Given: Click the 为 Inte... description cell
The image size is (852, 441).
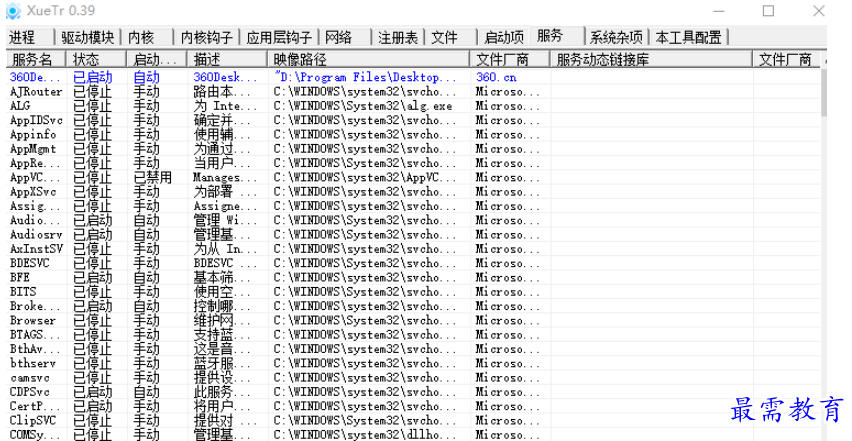Looking at the screenshot, I should pos(225,106).
